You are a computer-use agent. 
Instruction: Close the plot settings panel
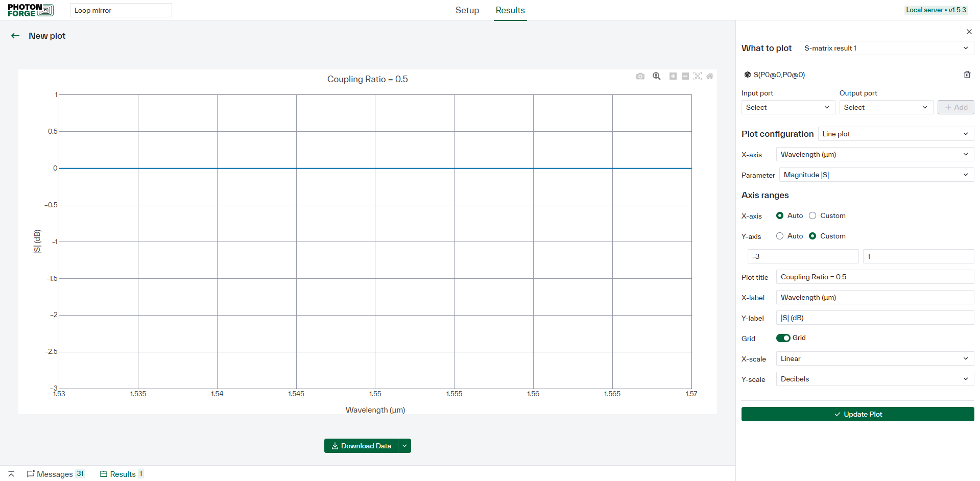969,32
